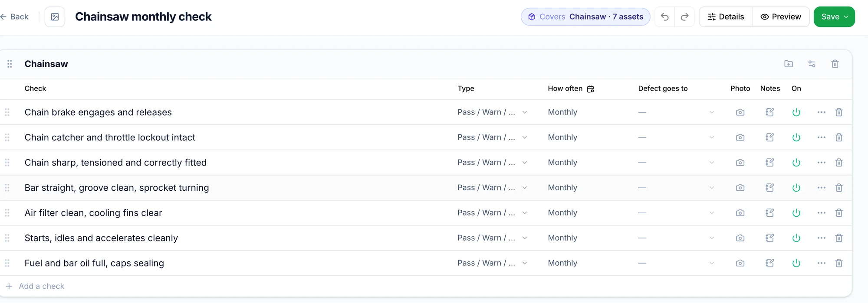
Task: Expand the Save button dropdown chevron
Action: 846,17
